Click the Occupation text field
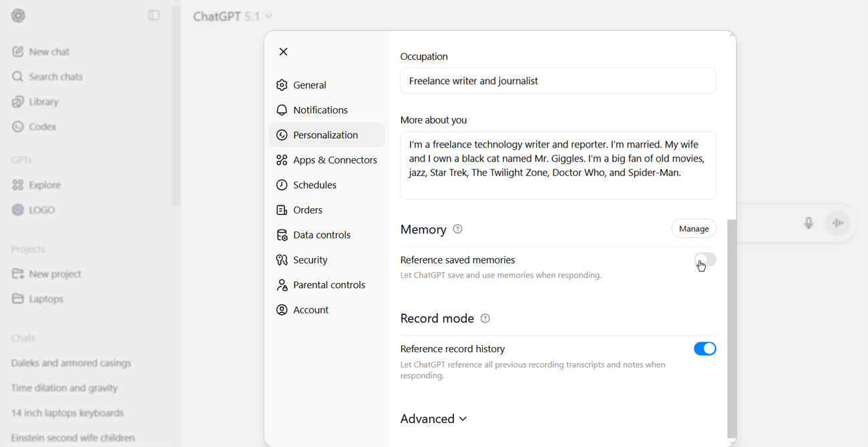The height and width of the screenshot is (447, 868). 558,81
